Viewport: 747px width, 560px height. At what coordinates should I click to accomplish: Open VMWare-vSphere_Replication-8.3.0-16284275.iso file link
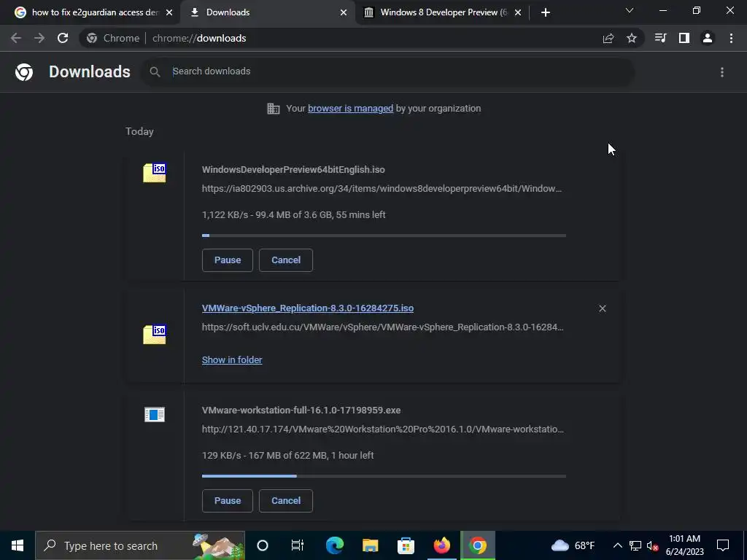(308, 308)
